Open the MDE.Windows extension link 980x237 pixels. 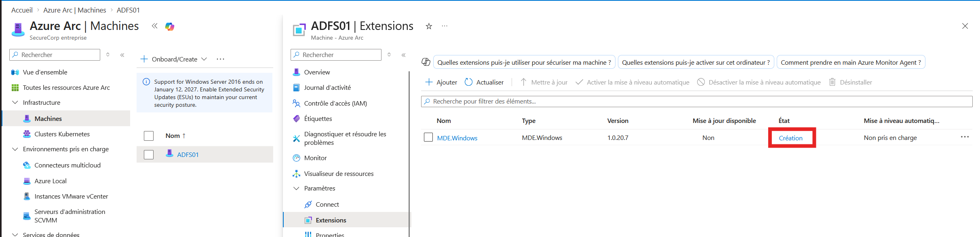pyautogui.click(x=457, y=138)
